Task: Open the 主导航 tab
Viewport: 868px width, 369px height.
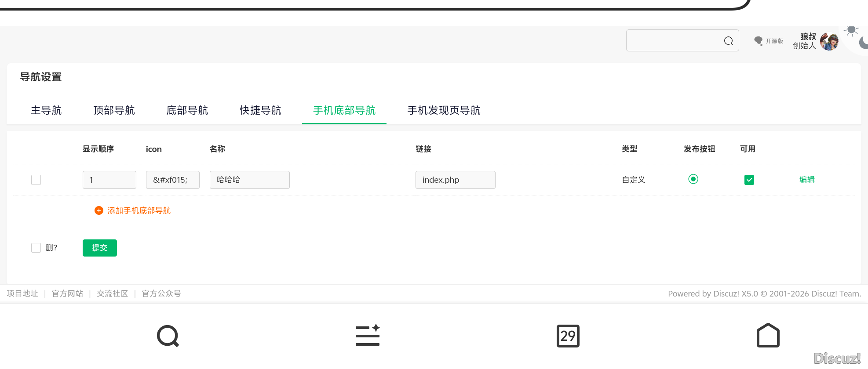Action: coord(46,110)
